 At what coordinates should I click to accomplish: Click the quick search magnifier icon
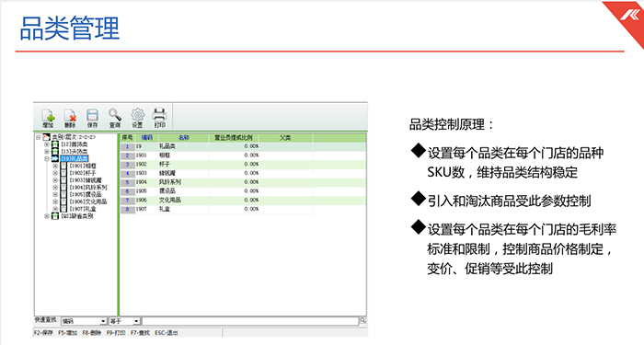(x=363, y=320)
